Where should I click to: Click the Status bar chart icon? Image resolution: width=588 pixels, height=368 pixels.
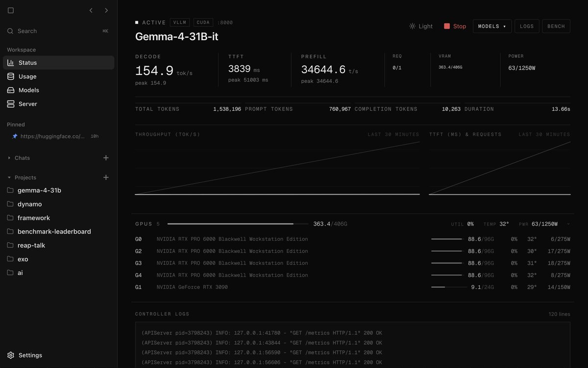10,63
